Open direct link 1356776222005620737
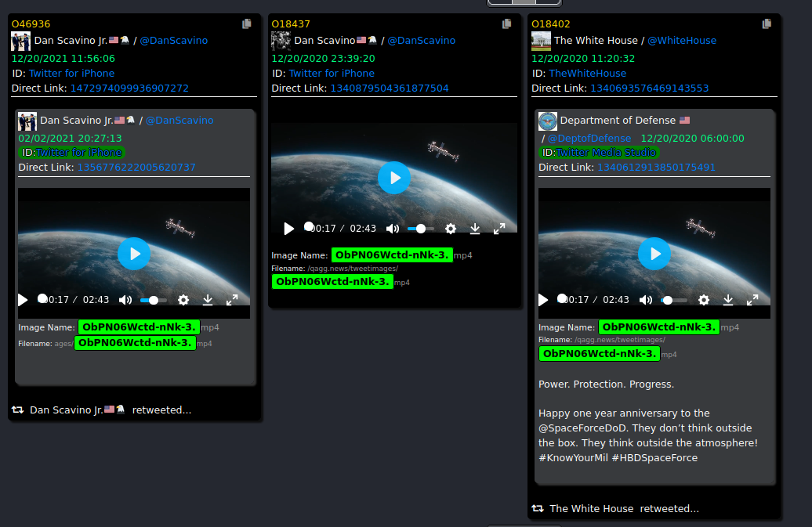The height and width of the screenshot is (527, 812). pyautogui.click(x=136, y=168)
